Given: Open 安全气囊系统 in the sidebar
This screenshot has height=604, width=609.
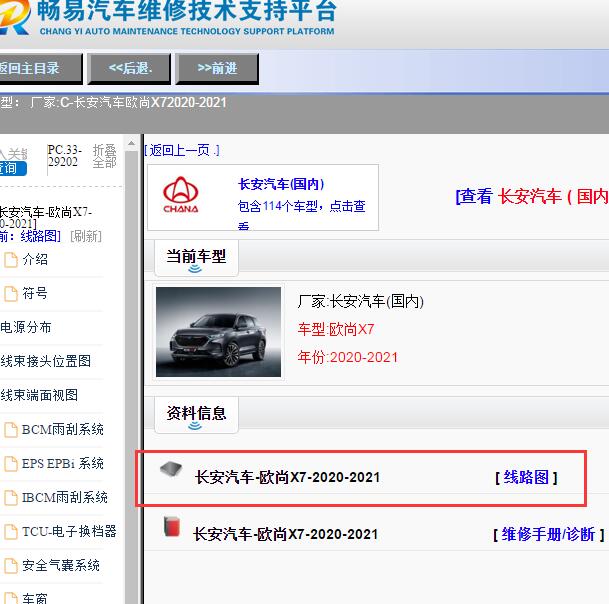Looking at the screenshot, I should (61, 565).
